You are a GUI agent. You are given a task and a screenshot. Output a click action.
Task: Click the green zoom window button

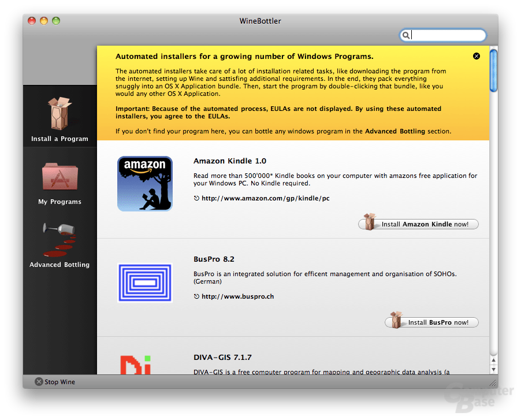pos(56,21)
